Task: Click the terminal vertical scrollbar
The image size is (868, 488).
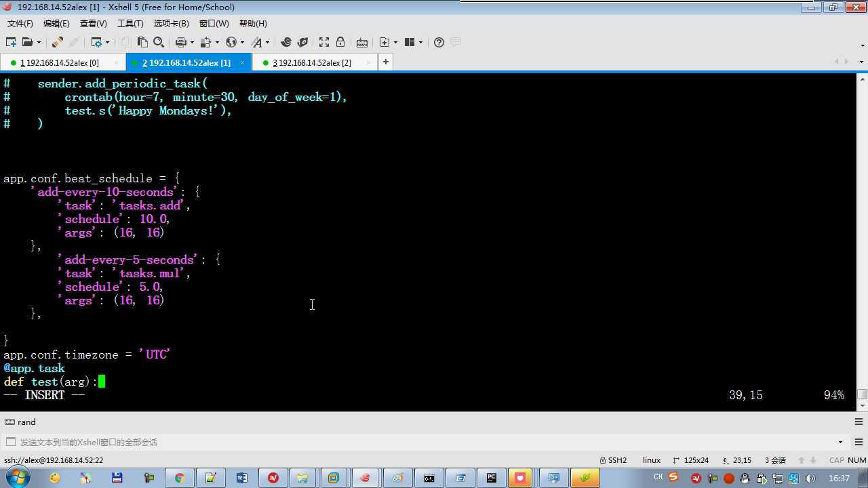Action: (862, 241)
